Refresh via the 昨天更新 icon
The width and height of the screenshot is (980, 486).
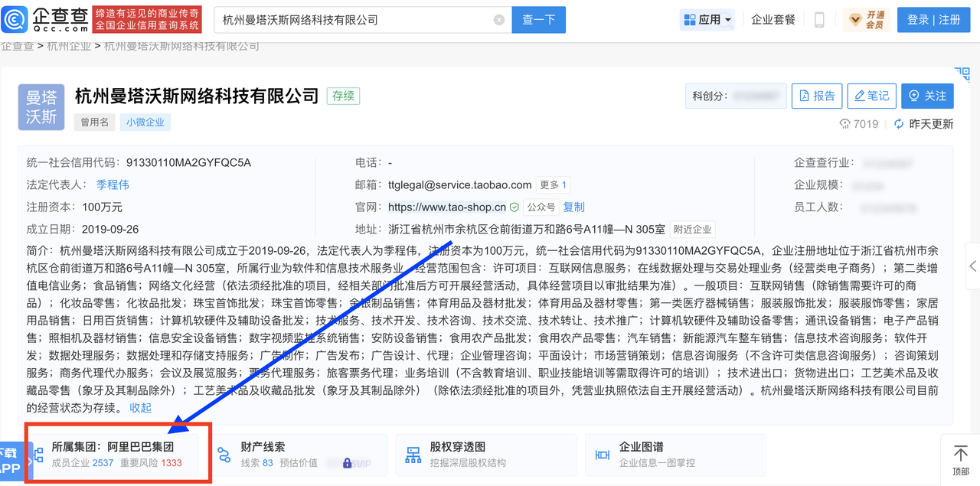click(899, 124)
